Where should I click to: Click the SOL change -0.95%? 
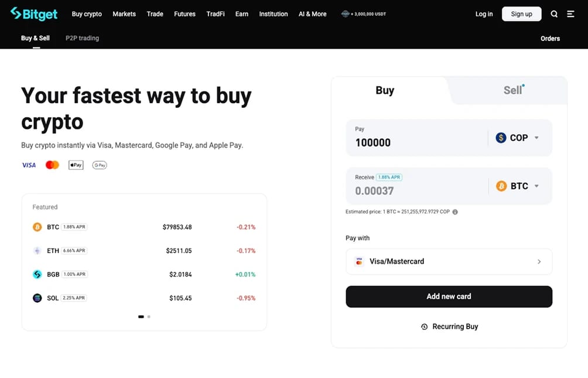(246, 298)
